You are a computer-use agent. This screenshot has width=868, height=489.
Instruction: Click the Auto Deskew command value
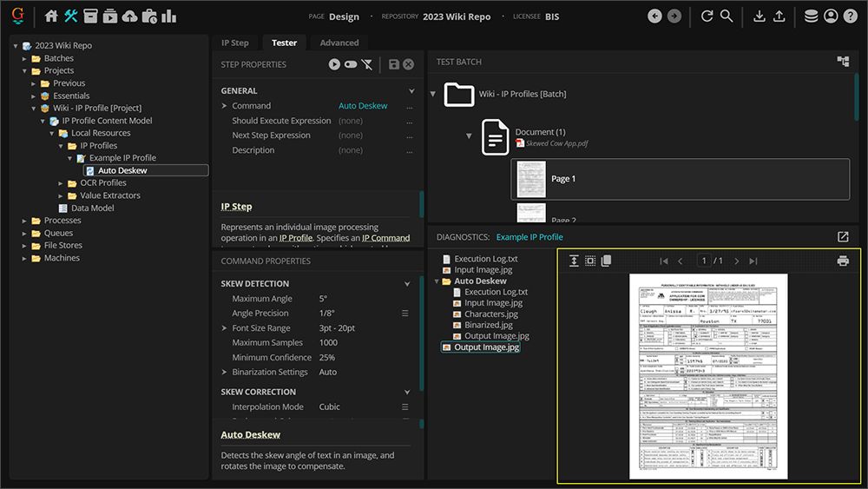coord(363,106)
